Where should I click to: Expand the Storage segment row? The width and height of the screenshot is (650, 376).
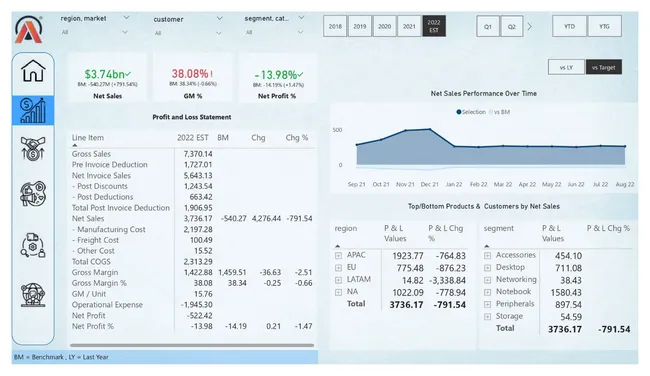tap(488, 317)
